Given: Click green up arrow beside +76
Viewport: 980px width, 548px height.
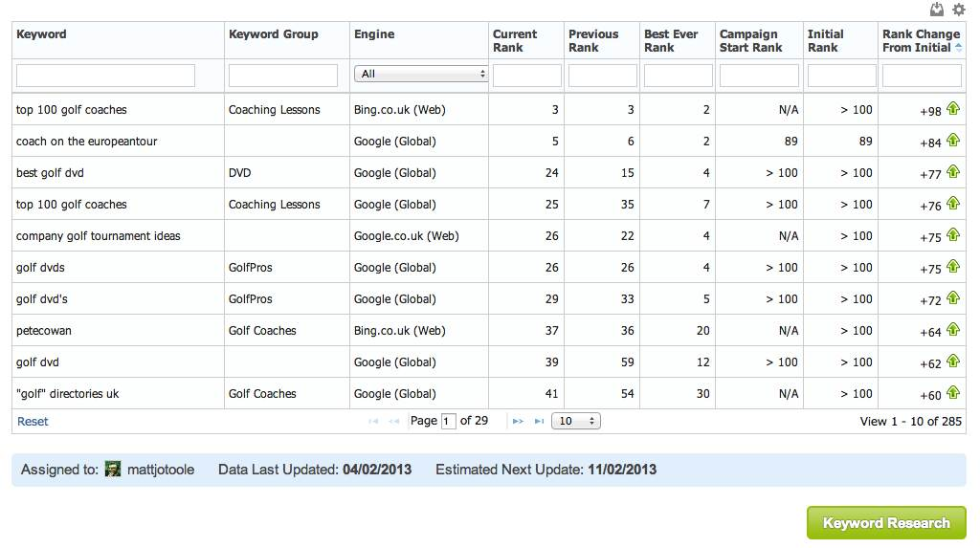Looking at the screenshot, I should [953, 203].
